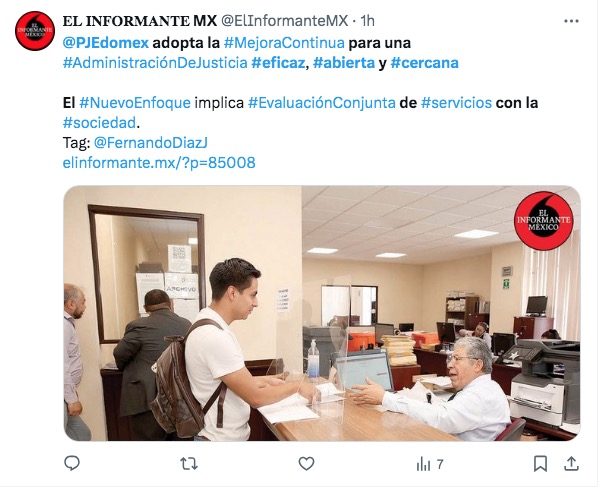599x487 pixels.
Task: Open the three-dot more options menu
Action: point(571,21)
